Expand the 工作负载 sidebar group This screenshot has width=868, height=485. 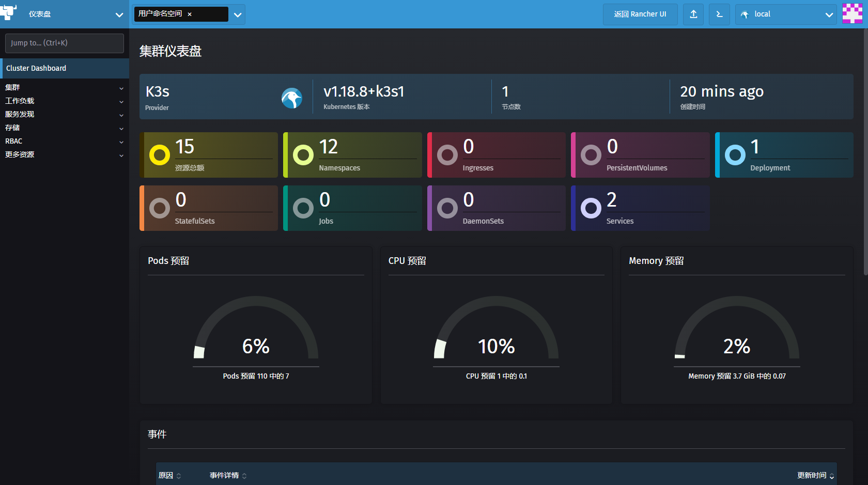65,101
